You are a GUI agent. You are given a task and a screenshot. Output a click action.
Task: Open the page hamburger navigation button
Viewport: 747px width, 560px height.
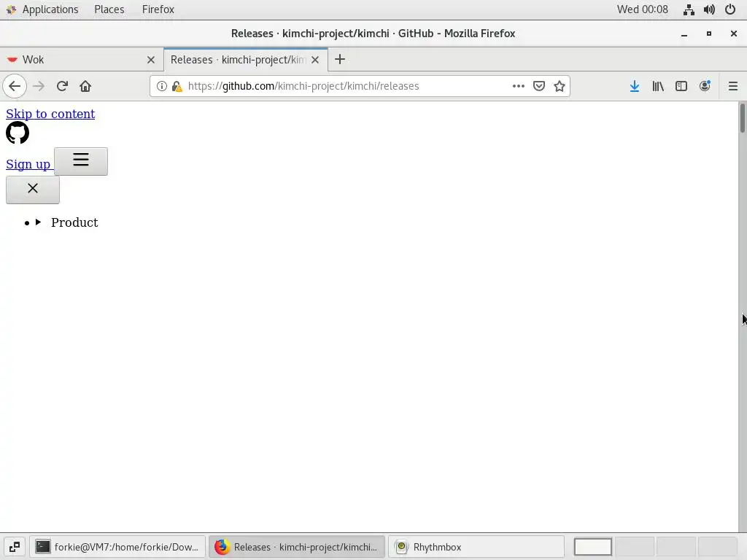(x=81, y=161)
